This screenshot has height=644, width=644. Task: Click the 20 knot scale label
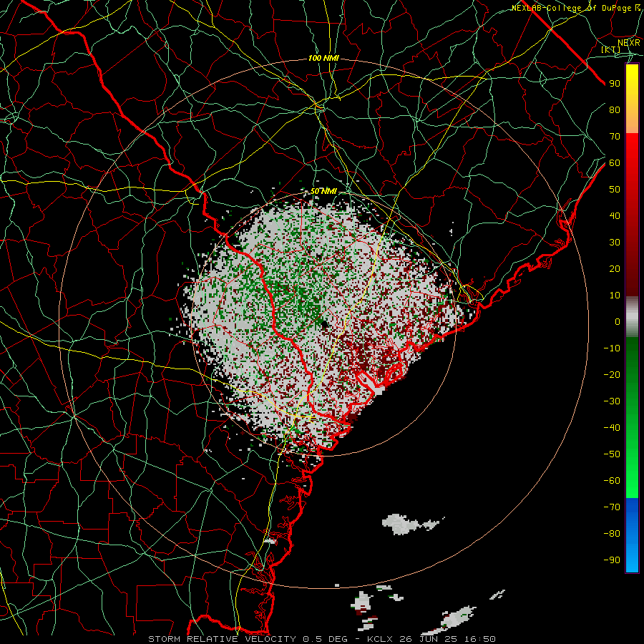[x=615, y=268]
